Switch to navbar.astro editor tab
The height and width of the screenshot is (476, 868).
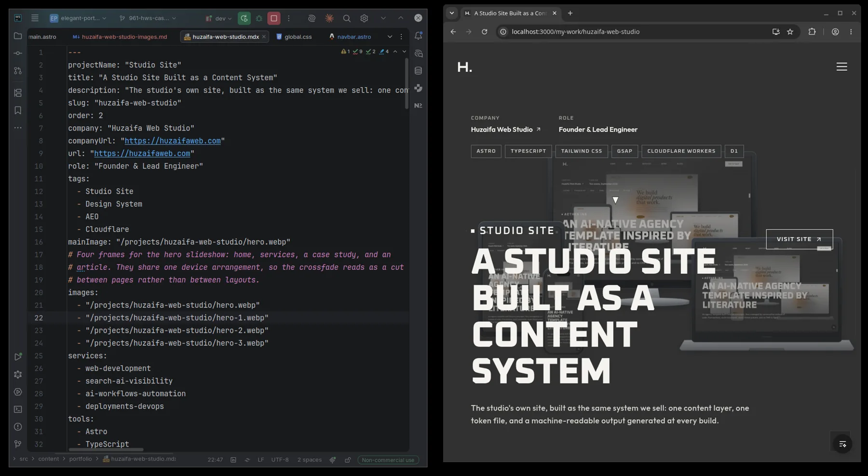(x=350, y=37)
